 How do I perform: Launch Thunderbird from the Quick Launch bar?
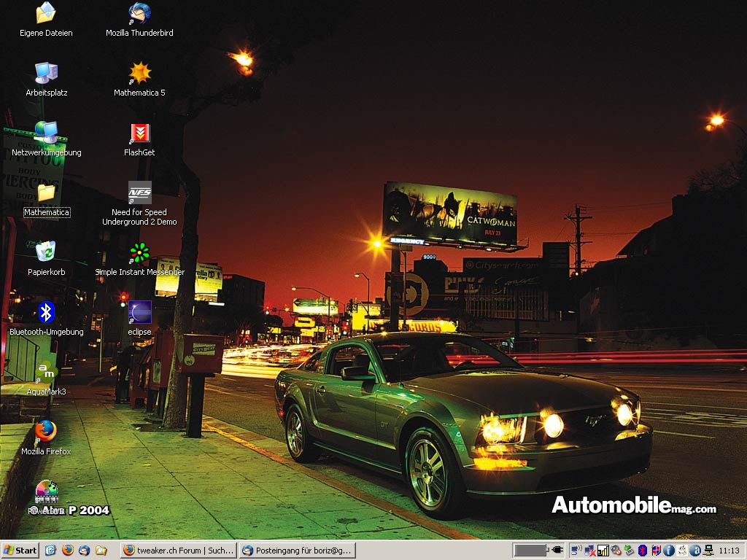[x=85, y=551]
